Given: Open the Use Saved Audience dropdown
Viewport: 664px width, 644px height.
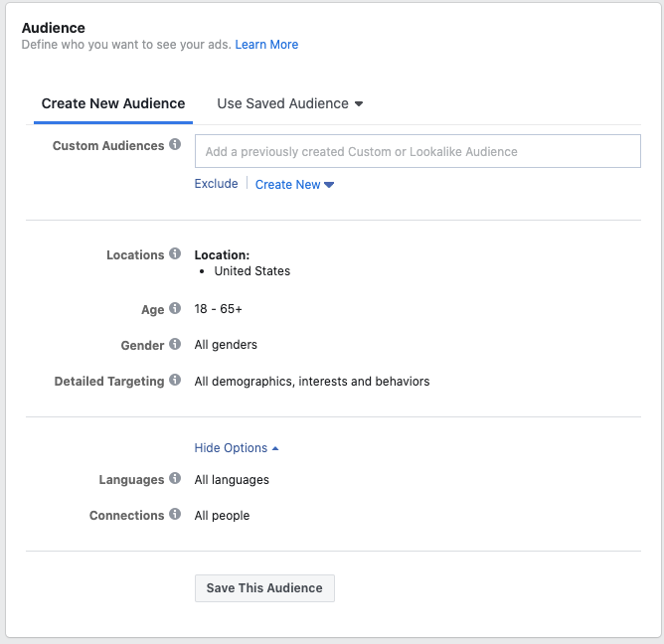Looking at the screenshot, I should click(x=289, y=103).
